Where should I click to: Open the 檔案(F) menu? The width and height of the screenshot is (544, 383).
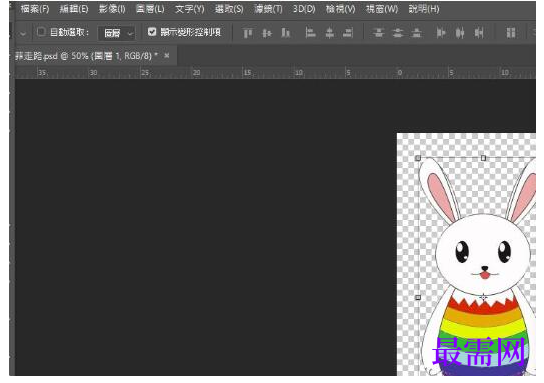point(35,9)
